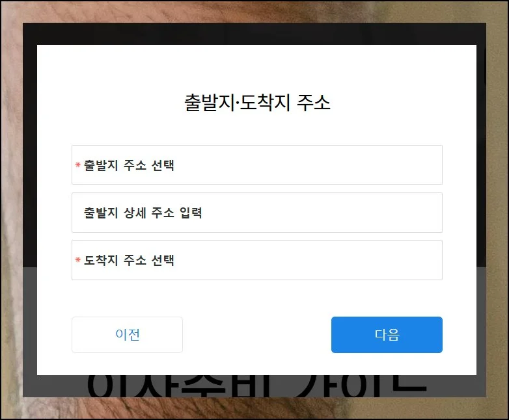Click the red asterisk beside 도착지 주소 선택
The height and width of the screenshot is (420, 509).
coord(77,260)
